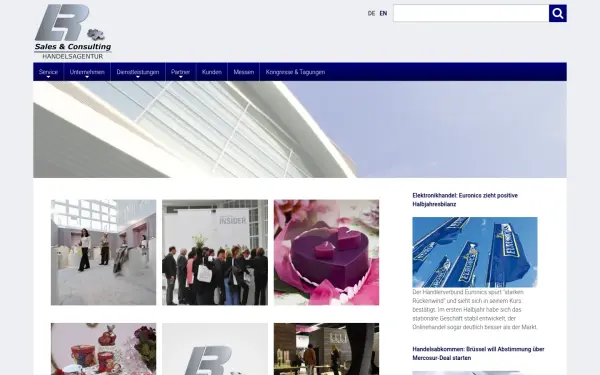Open the INSIDER crowd photo thumbnail
Screen dimensions: 600x375
215,252
